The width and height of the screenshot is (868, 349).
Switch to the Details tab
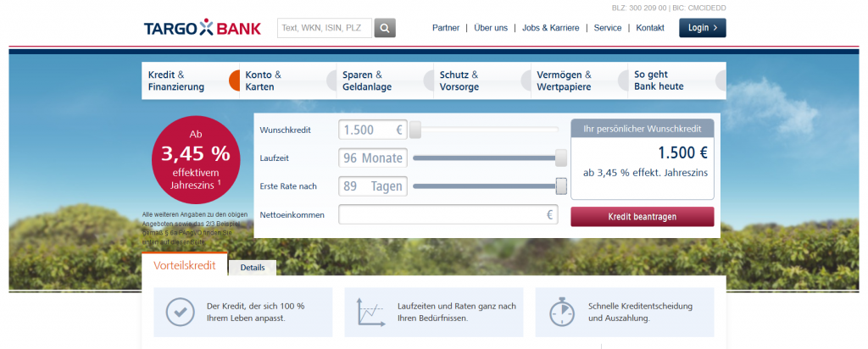tap(253, 268)
